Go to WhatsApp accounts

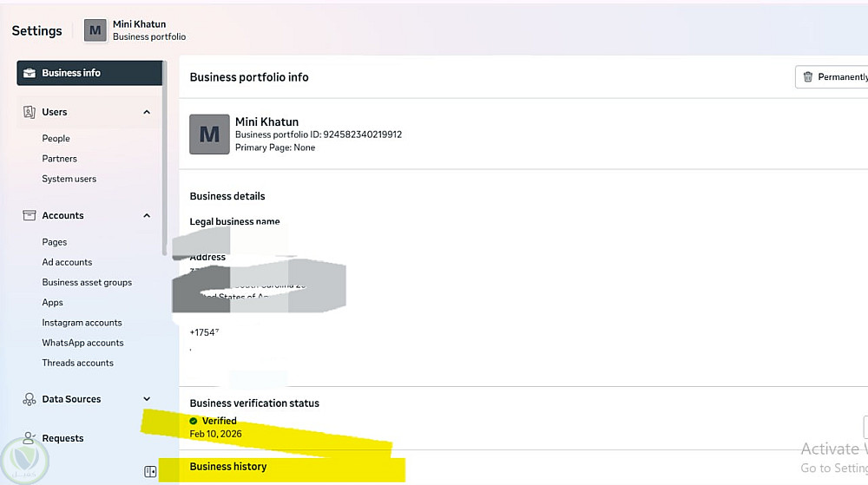[82, 343]
